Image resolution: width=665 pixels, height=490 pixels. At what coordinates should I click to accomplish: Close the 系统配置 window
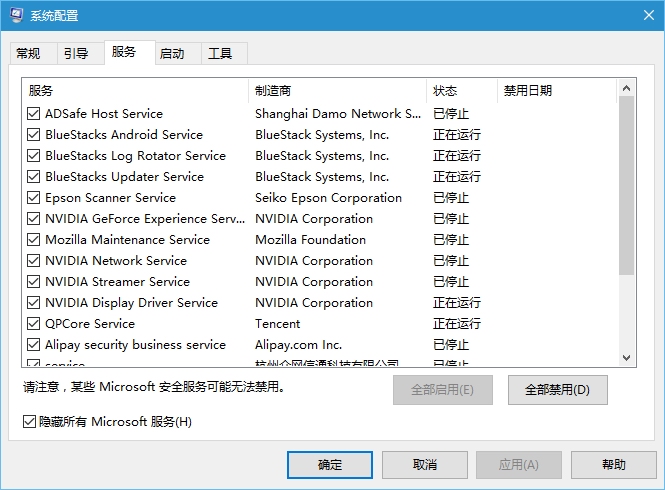[649, 15]
